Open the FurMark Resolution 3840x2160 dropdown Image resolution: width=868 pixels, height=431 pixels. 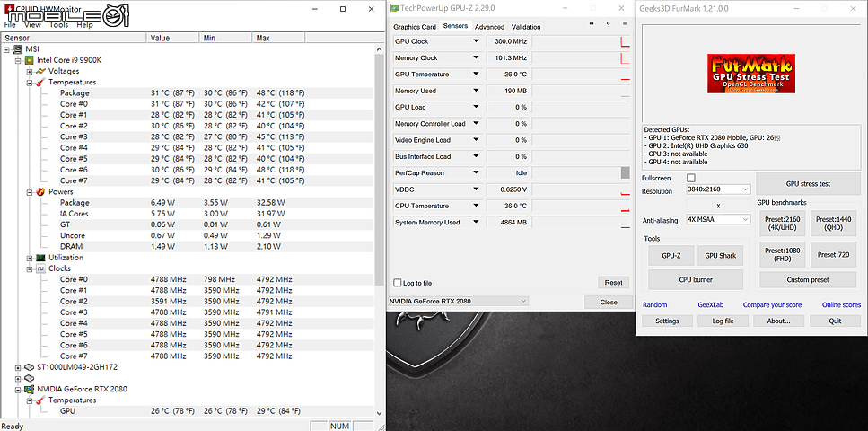tap(718, 189)
